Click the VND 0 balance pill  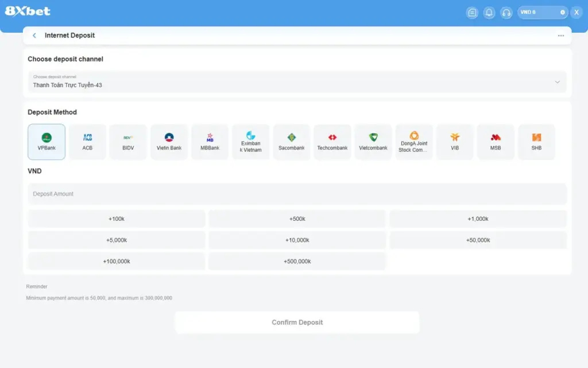point(543,13)
